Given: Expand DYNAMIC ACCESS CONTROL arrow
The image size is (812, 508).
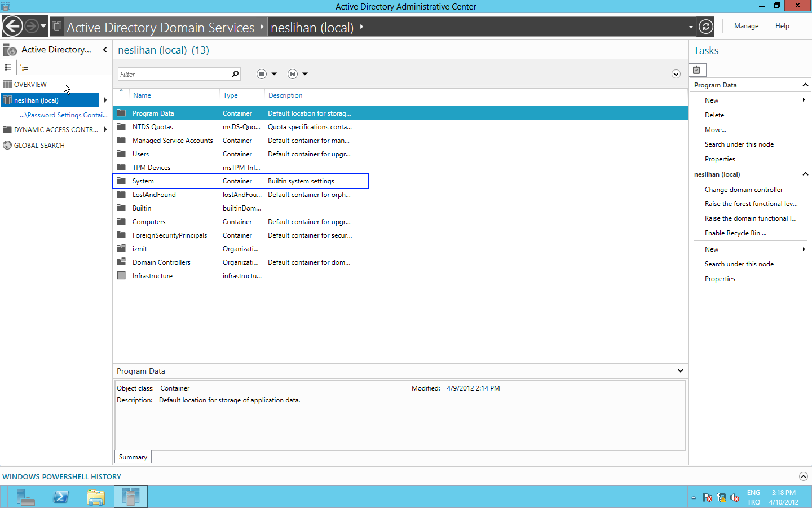Looking at the screenshot, I should (105, 129).
